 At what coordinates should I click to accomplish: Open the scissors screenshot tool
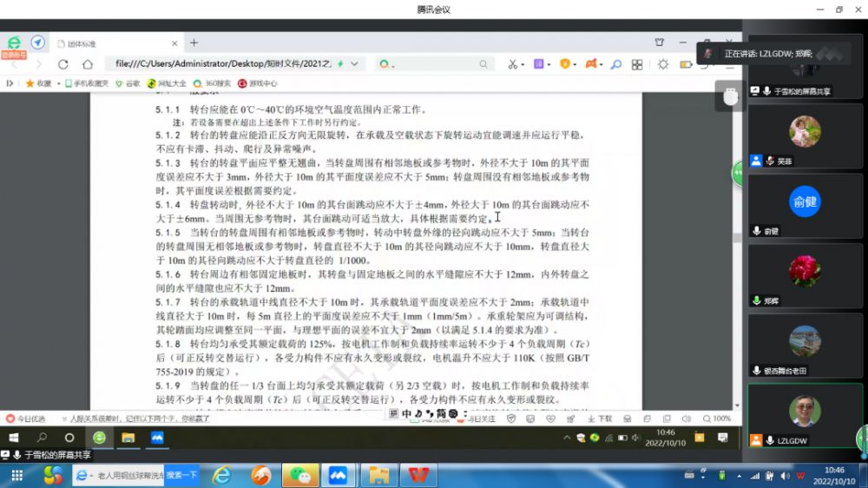[513, 64]
